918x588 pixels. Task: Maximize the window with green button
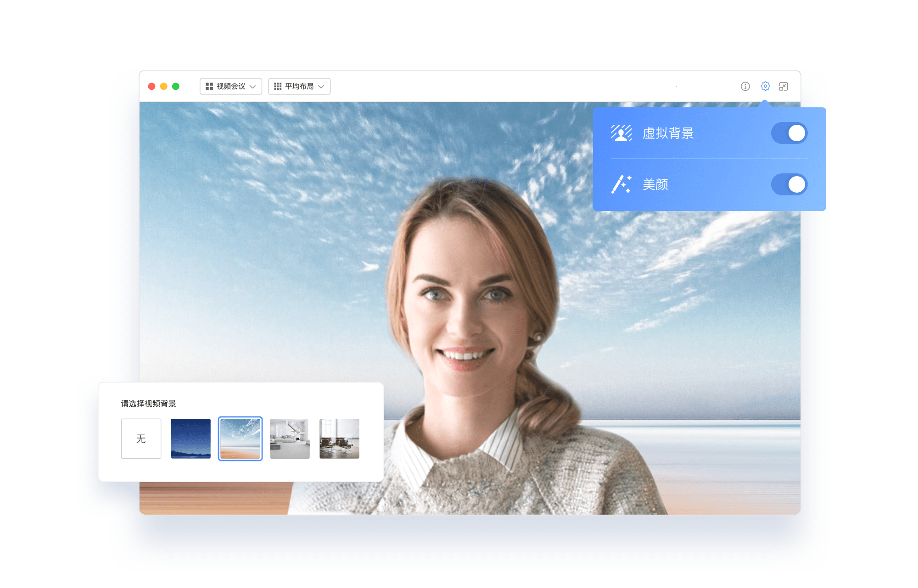[175, 86]
